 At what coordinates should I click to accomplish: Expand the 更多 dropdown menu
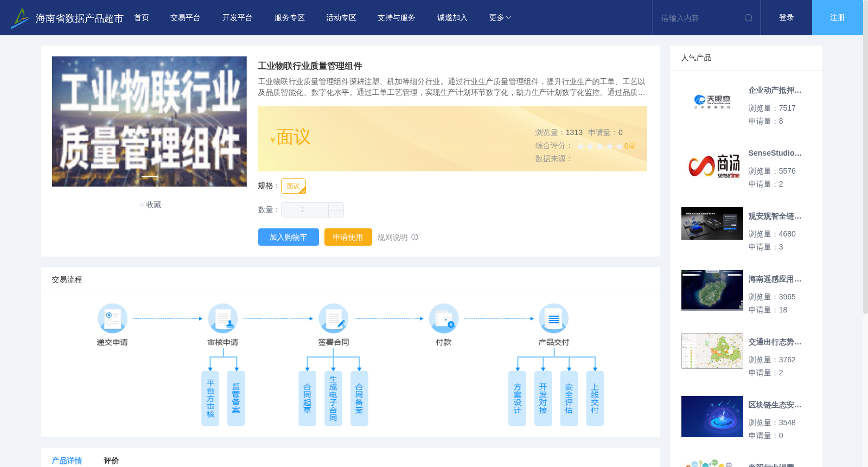click(x=500, y=18)
